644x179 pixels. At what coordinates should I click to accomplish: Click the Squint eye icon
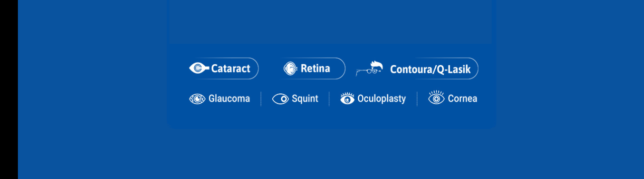pos(281,99)
